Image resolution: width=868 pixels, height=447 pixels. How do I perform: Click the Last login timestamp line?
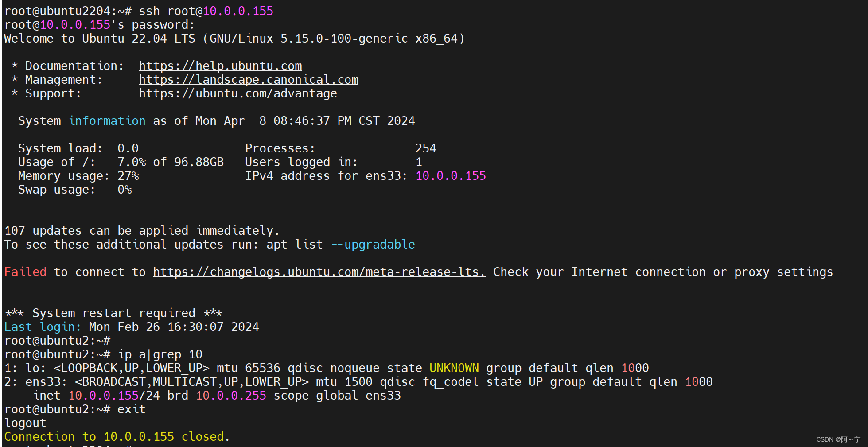pyautogui.click(x=131, y=327)
